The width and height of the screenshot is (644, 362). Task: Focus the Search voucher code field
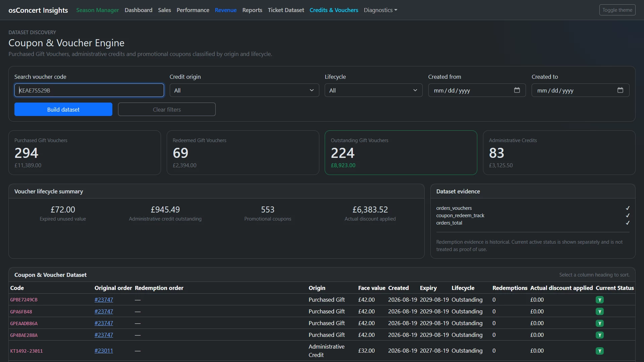(x=89, y=90)
